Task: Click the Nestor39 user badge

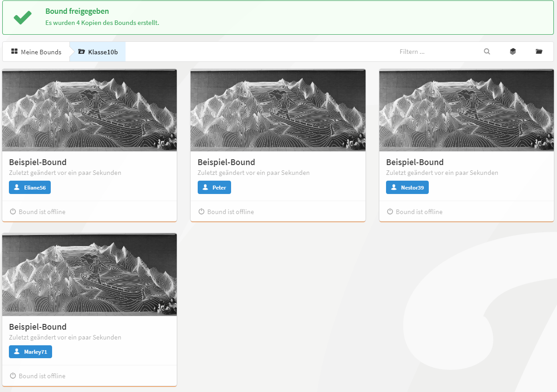Action: click(407, 187)
